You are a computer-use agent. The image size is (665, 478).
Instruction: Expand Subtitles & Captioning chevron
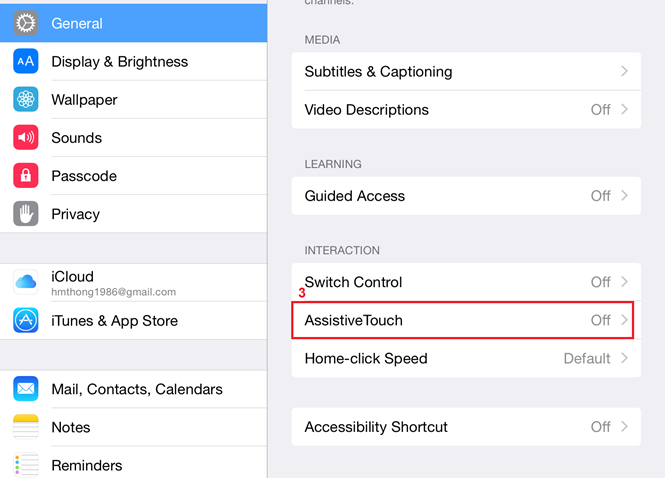[x=625, y=72]
